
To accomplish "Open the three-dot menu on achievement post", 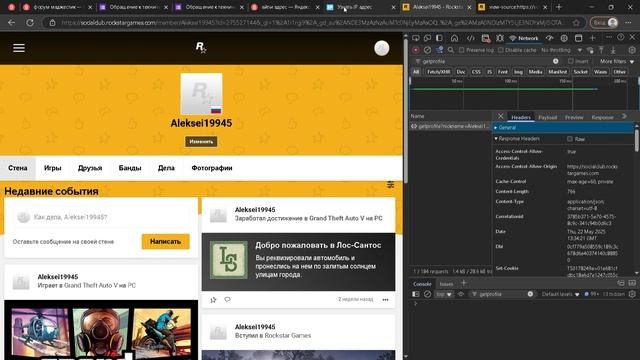I will (x=385, y=300).
